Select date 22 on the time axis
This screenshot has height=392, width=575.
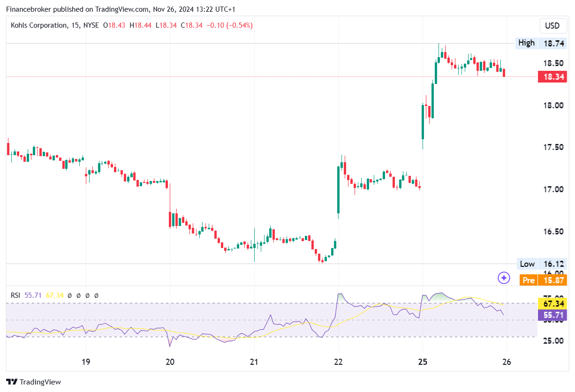click(x=338, y=362)
